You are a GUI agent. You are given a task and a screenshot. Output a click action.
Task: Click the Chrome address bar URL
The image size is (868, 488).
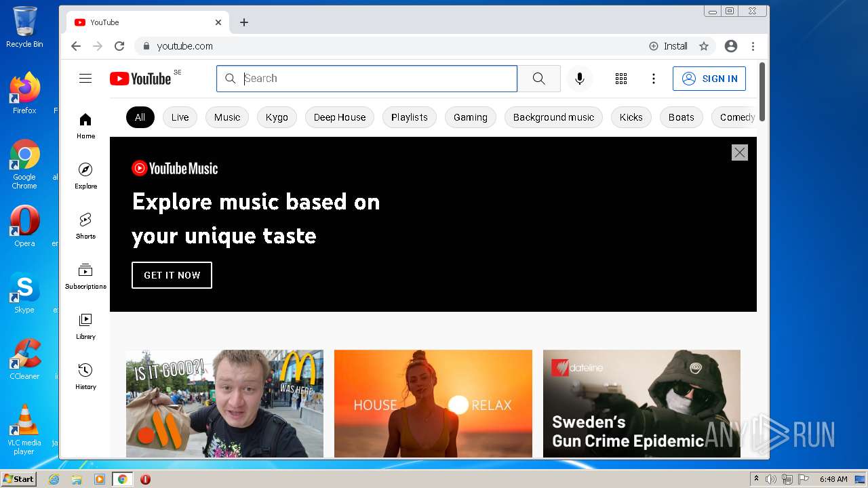click(185, 46)
